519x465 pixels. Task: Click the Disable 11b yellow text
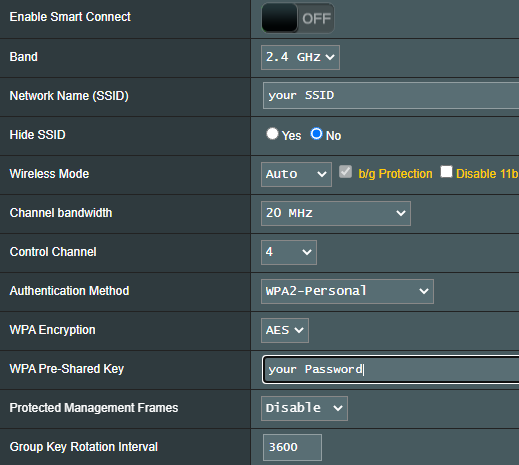pos(487,174)
